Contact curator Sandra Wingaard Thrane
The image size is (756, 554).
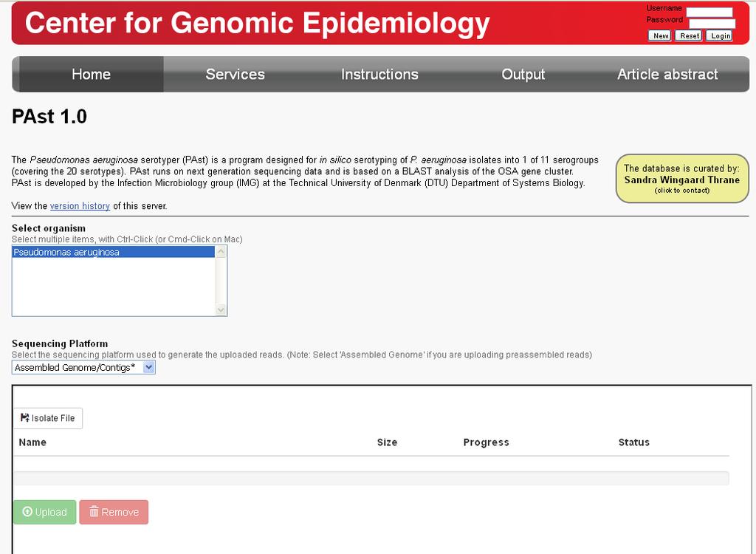(681, 179)
